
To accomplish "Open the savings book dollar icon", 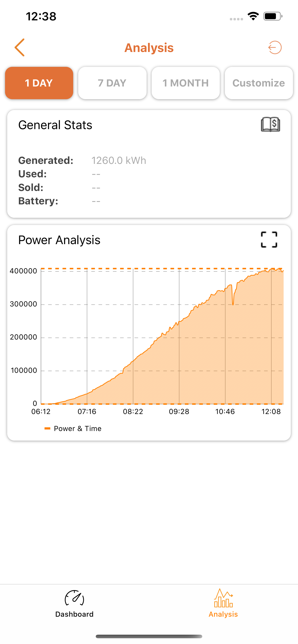I will click(x=270, y=124).
